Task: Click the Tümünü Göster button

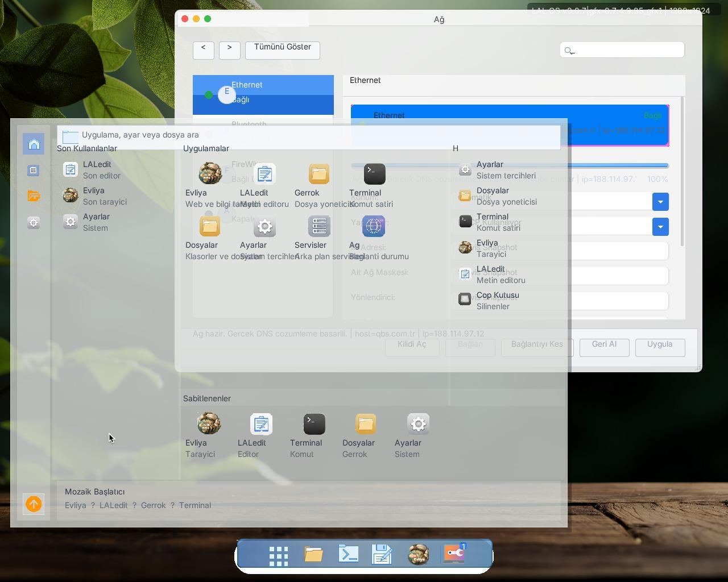Action: [x=283, y=50]
